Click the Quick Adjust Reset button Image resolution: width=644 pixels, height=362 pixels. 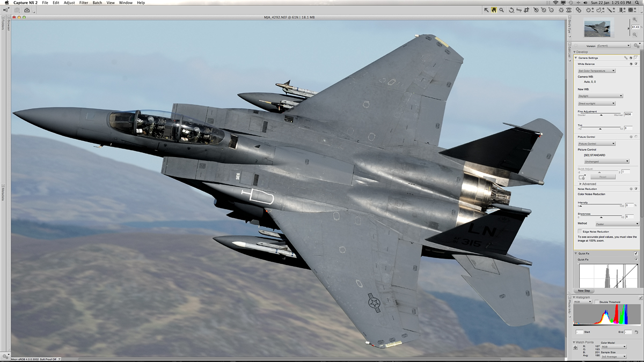(603, 177)
